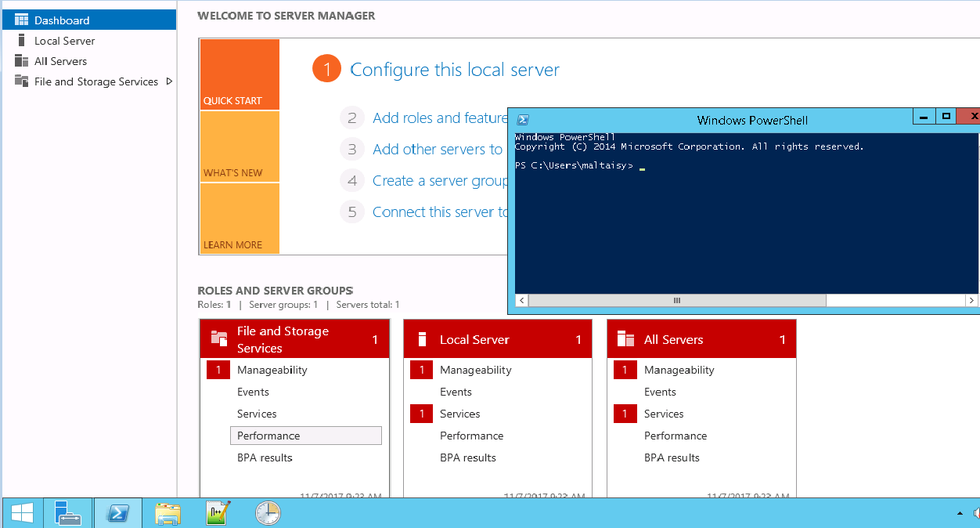This screenshot has width=980, height=528.
Task: Open the QUICK START tile
Action: coord(239,74)
